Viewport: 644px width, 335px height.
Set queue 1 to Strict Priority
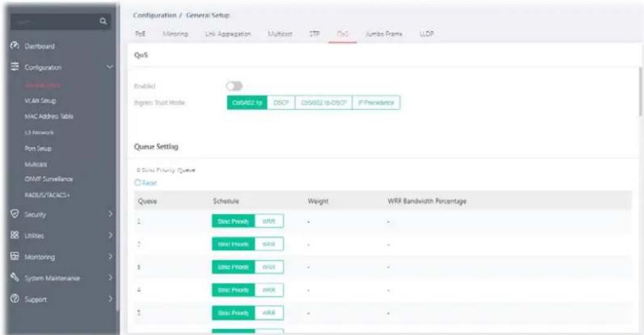click(x=233, y=221)
